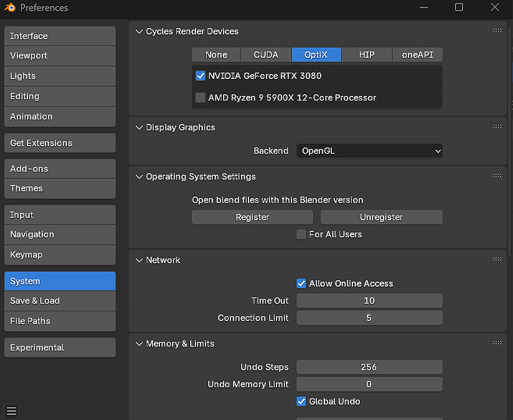Collapse the Memory & Limits panel
The width and height of the screenshot is (513, 420).
point(139,344)
